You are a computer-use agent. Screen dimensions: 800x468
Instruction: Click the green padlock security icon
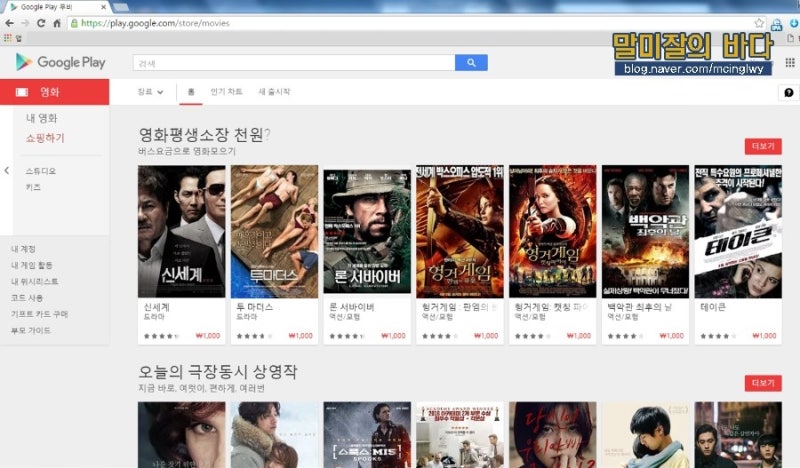pyautogui.click(x=74, y=23)
